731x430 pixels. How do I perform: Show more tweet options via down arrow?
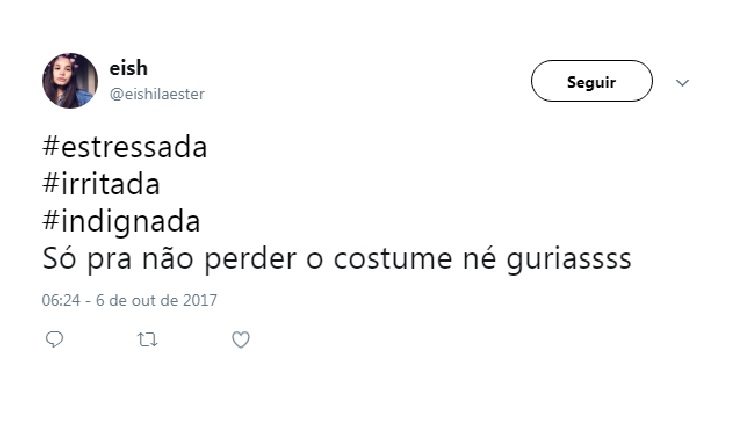click(682, 83)
